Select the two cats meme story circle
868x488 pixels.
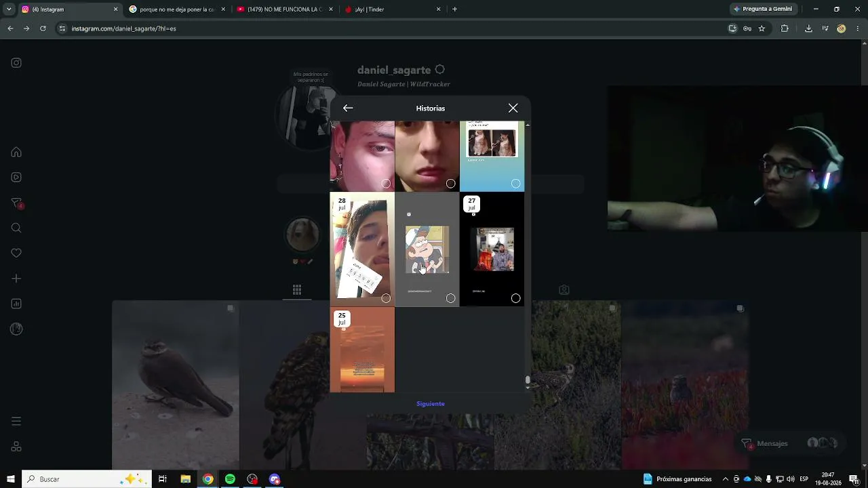(x=515, y=184)
